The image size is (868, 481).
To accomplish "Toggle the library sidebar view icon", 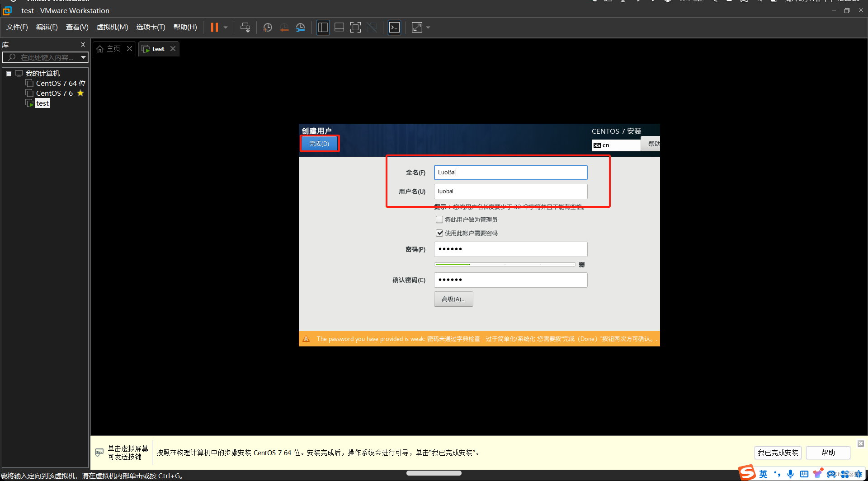I will coord(323,28).
